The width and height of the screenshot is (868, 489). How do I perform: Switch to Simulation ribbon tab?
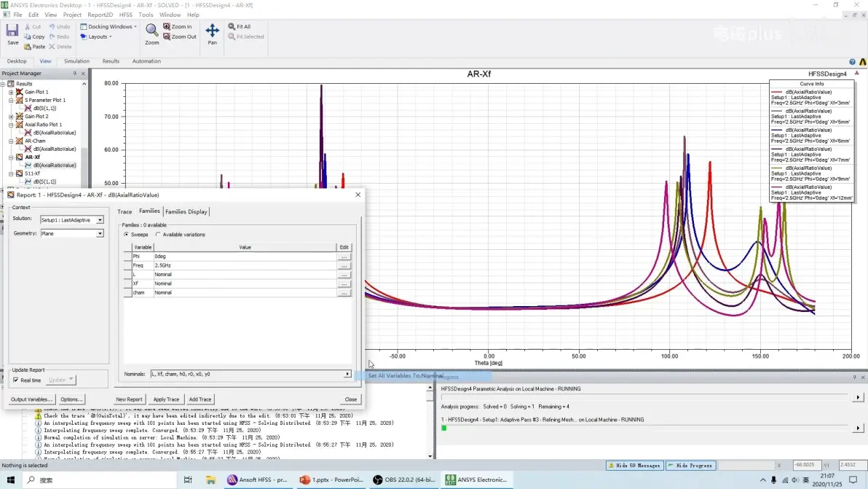coord(76,61)
